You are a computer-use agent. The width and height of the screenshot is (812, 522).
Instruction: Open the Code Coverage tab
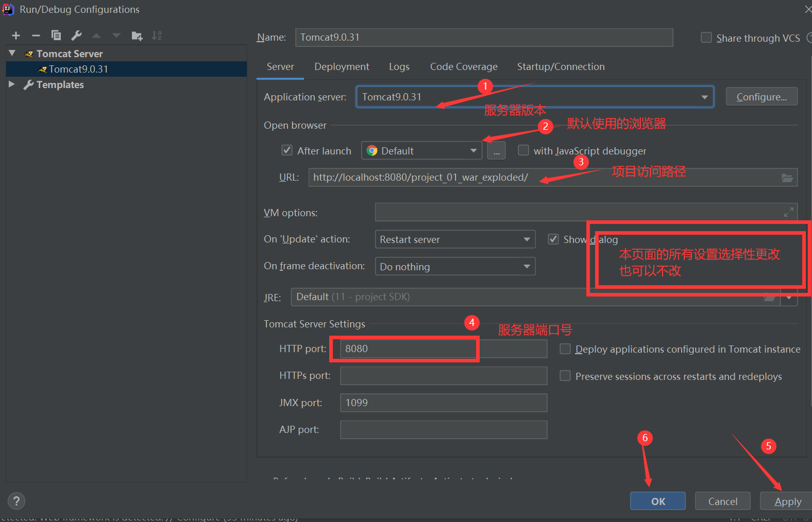(464, 67)
